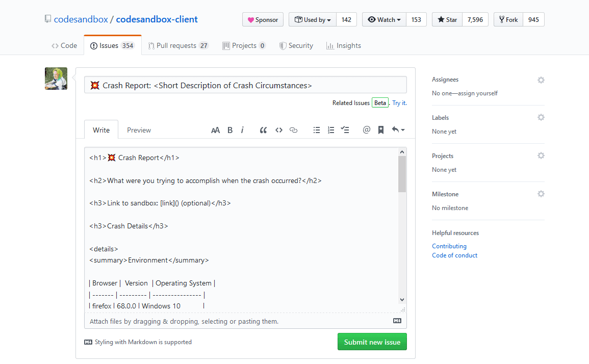Reference an issue using the bookmark icon

[x=380, y=129]
